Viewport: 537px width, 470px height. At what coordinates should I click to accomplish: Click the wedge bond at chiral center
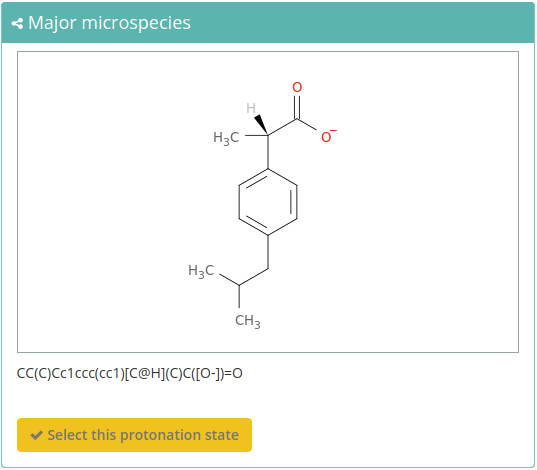click(x=261, y=125)
